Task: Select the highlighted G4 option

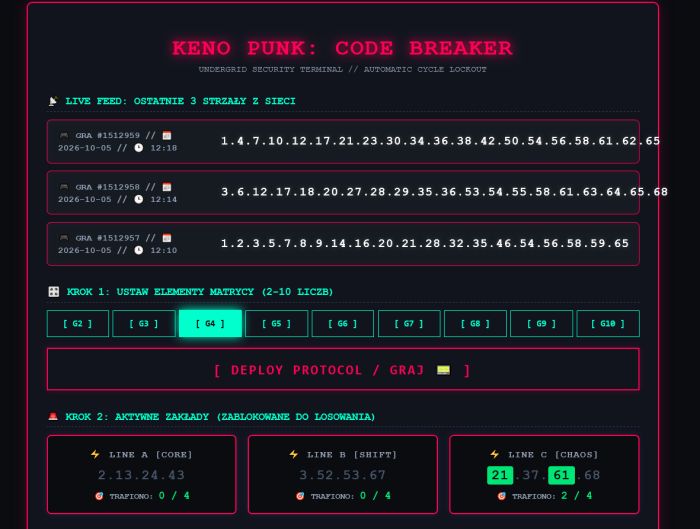Action: pyautogui.click(x=210, y=324)
